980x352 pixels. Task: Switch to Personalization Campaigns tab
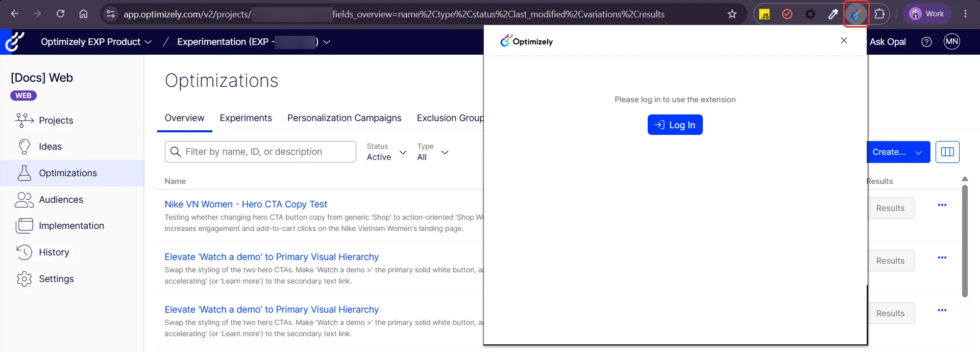click(x=345, y=118)
